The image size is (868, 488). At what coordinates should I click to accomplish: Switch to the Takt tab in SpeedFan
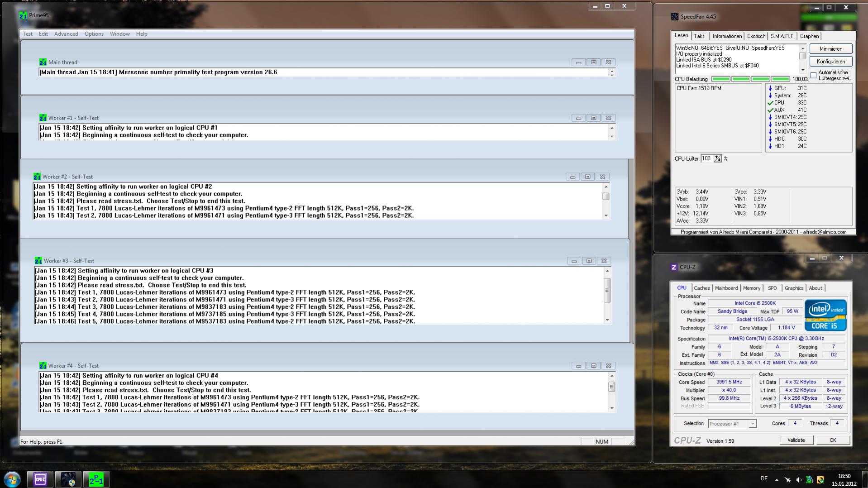pos(699,36)
